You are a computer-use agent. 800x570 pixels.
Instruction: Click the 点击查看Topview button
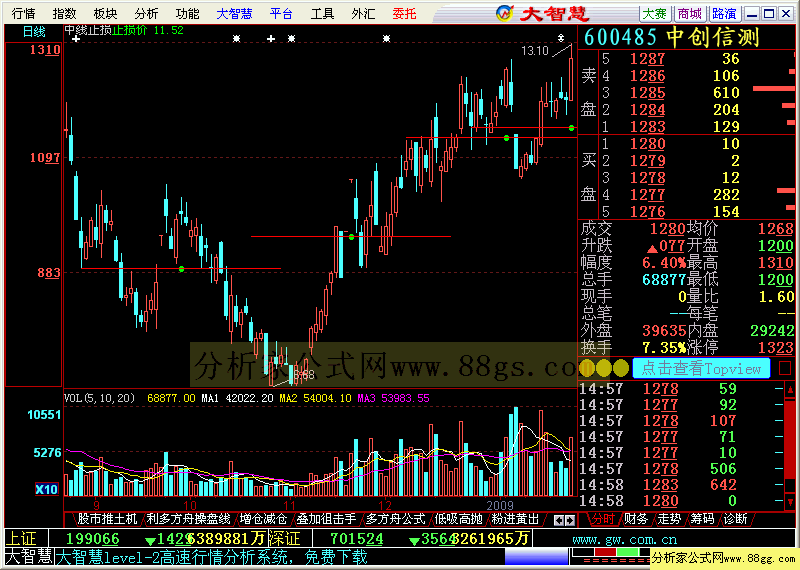click(701, 368)
